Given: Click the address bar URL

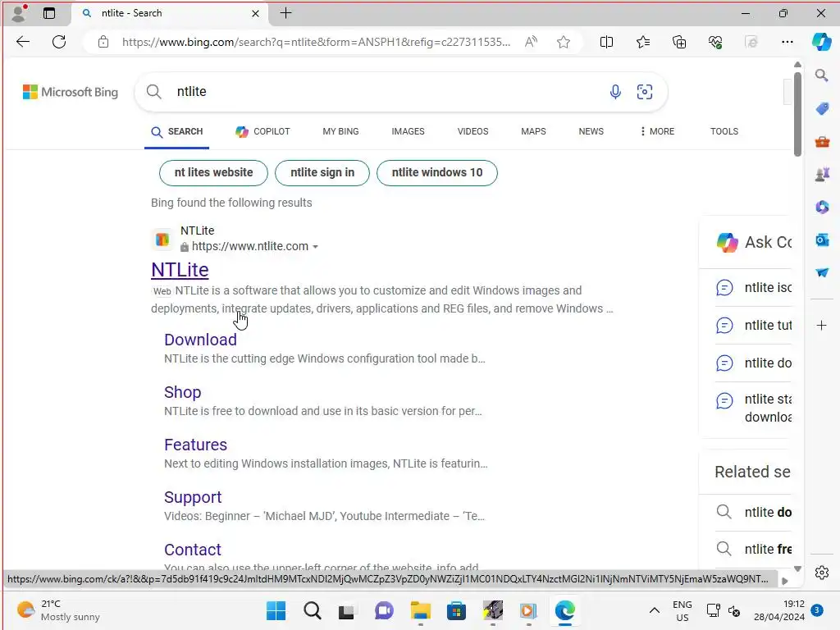Looking at the screenshot, I should pyautogui.click(x=316, y=42).
